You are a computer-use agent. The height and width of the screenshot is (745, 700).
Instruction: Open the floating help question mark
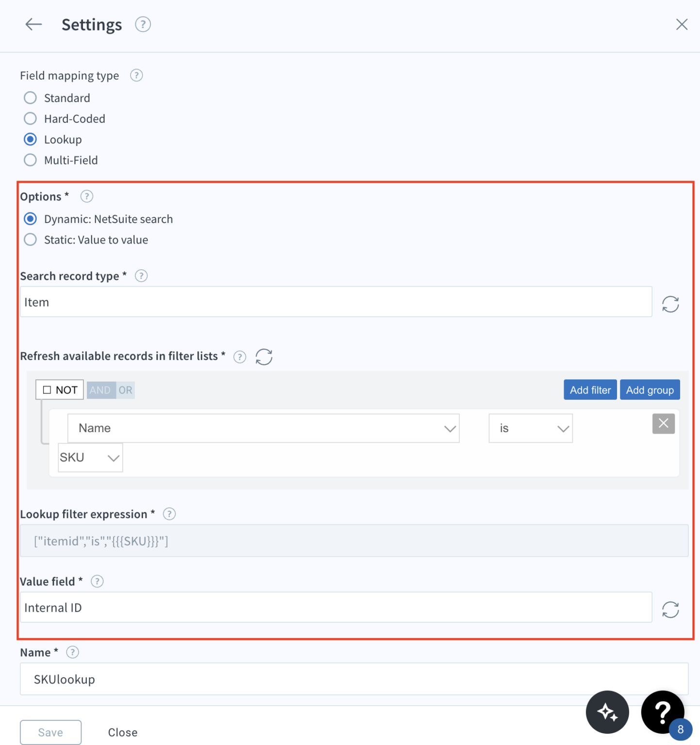point(663,712)
